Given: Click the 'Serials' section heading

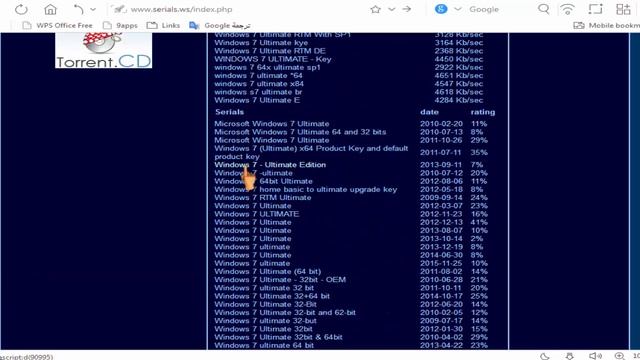Looking at the screenshot, I should [229, 112].
